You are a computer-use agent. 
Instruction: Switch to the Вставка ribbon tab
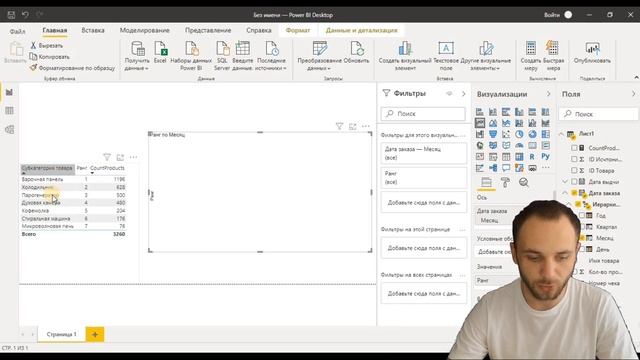93,30
